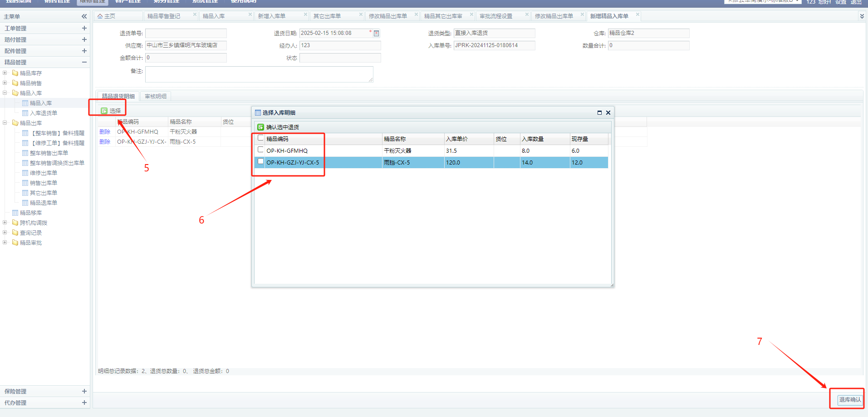The height and width of the screenshot is (417, 868).
Task: Click the calendar icon beside 退货日期
Action: [x=376, y=33]
